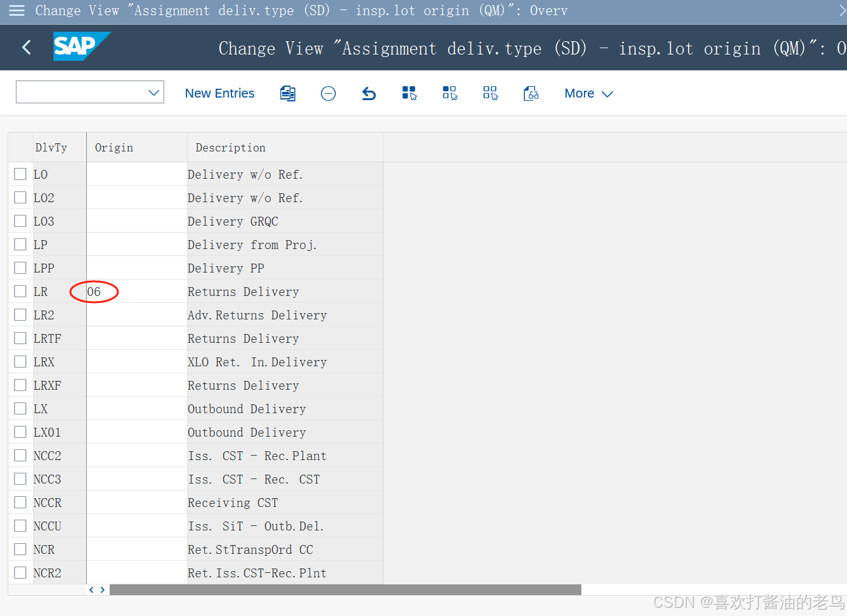Click the Select Block icon
Screen dimensions: 847x616
coord(450,94)
